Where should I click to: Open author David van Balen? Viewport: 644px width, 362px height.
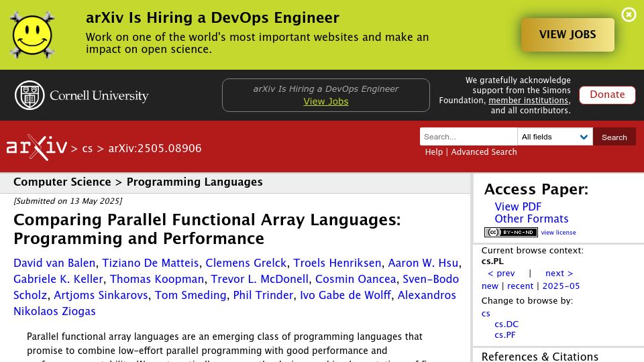54,263
